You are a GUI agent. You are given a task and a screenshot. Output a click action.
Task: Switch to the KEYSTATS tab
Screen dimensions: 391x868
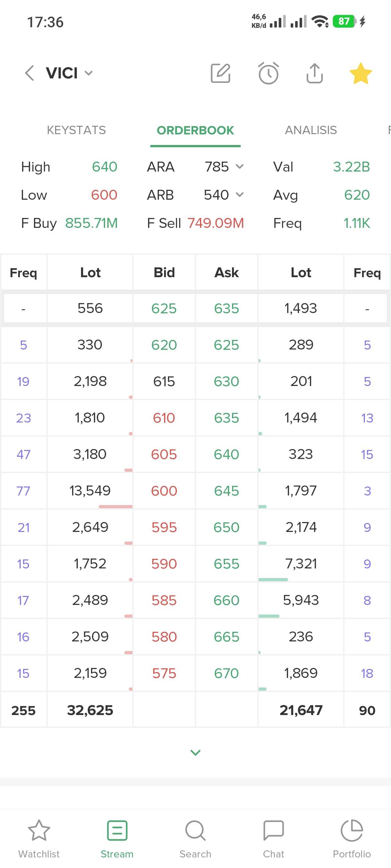(x=76, y=130)
